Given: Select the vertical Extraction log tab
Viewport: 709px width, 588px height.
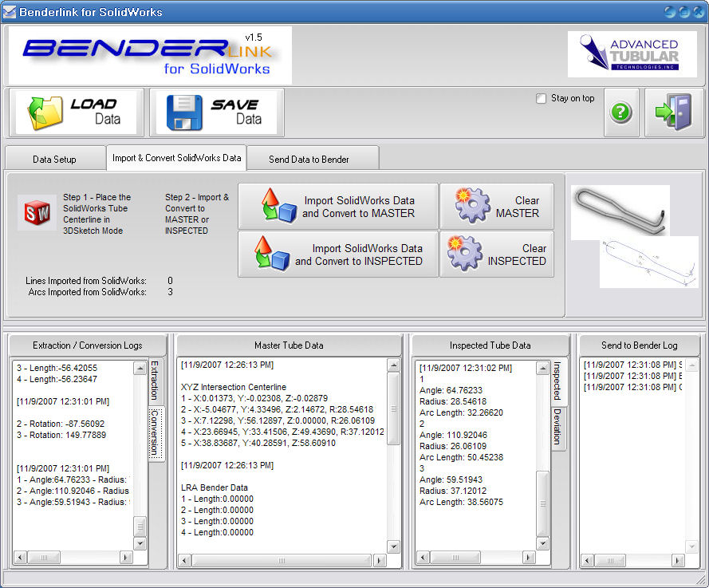Looking at the screenshot, I should click(155, 381).
